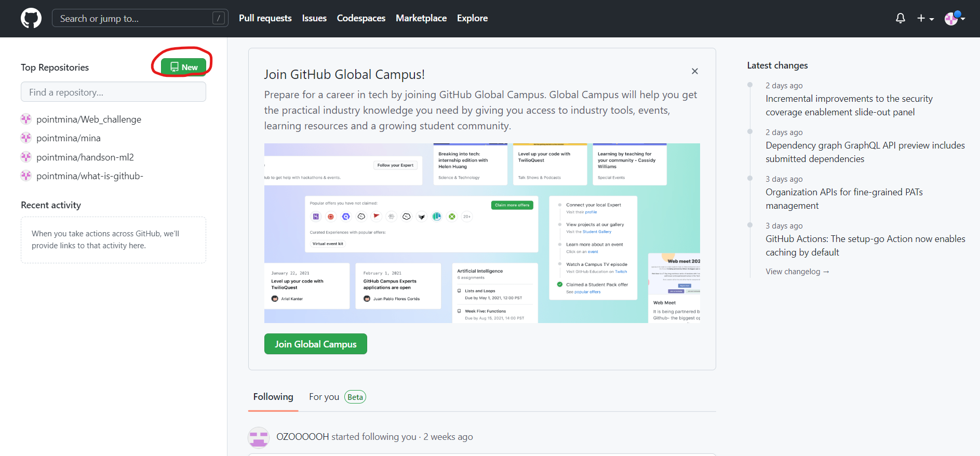Click avatar icon beside pointmina/handson-ml2

pyautogui.click(x=26, y=157)
